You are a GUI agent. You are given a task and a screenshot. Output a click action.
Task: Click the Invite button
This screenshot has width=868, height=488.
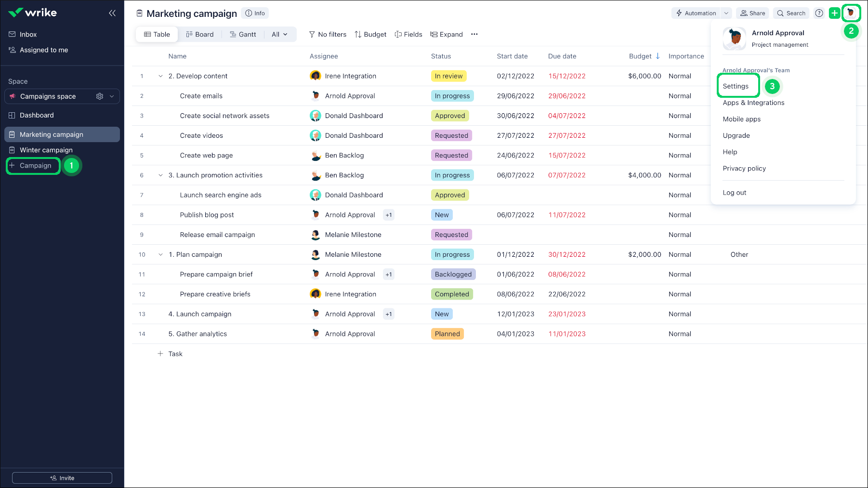coord(62,478)
